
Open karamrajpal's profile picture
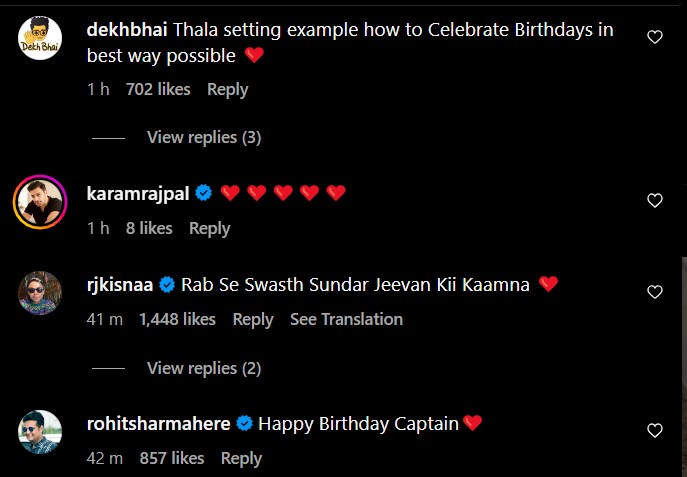click(40, 202)
